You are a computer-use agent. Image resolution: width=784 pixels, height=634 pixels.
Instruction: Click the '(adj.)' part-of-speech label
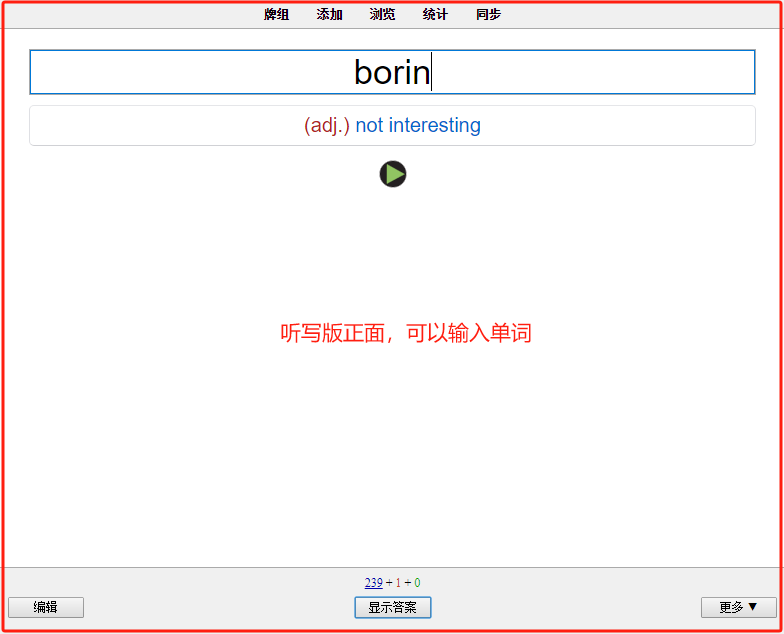click(326, 125)
